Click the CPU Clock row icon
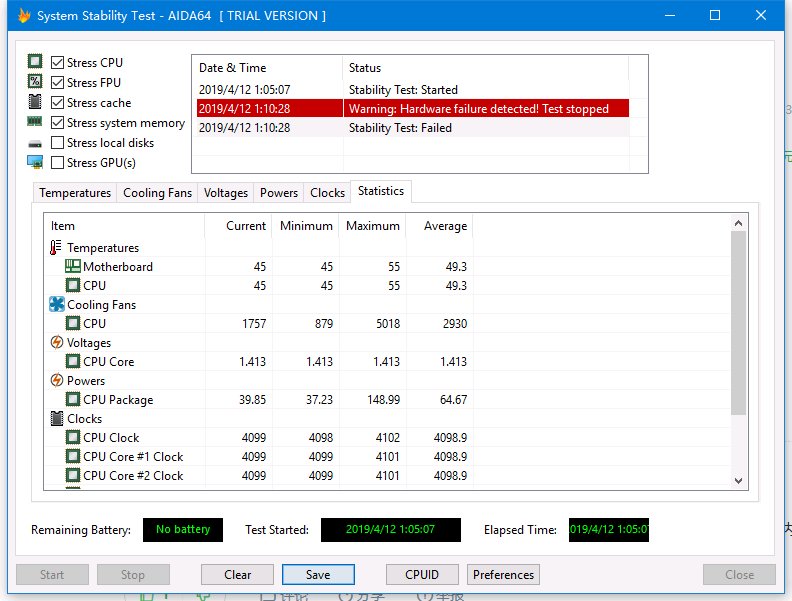The height and width of the screenshot is (601, 792). point(73,437)
